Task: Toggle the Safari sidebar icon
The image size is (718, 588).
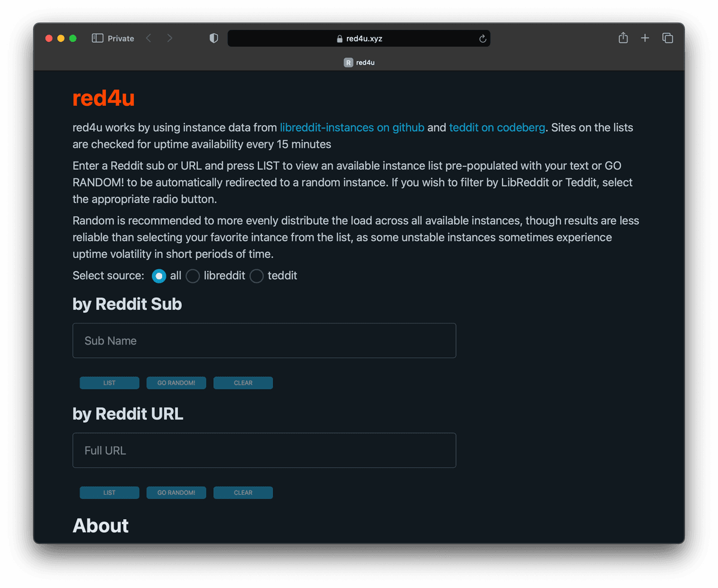Action: 98,38
